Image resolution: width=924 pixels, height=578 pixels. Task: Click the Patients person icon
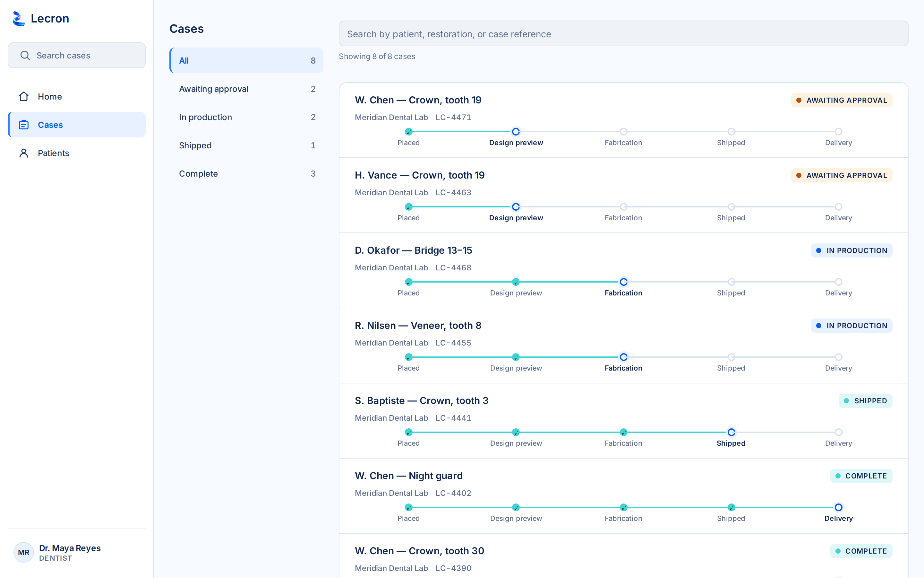click(x=24, y=153)
